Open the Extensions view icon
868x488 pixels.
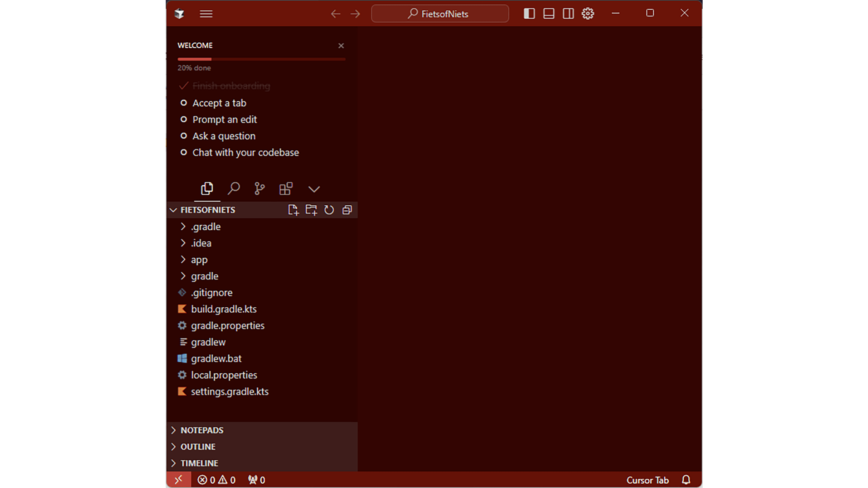coord(286,188)
